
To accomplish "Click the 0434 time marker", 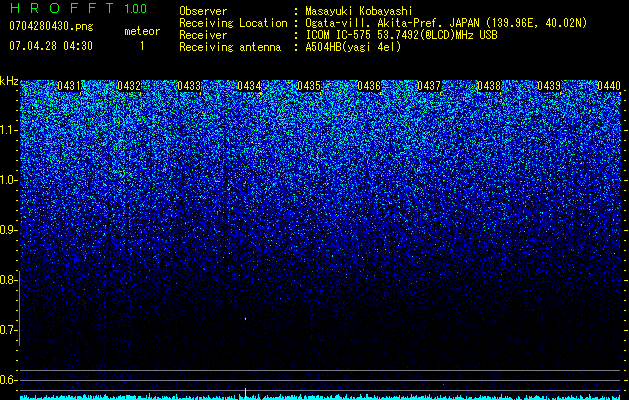I will (249, 86).
